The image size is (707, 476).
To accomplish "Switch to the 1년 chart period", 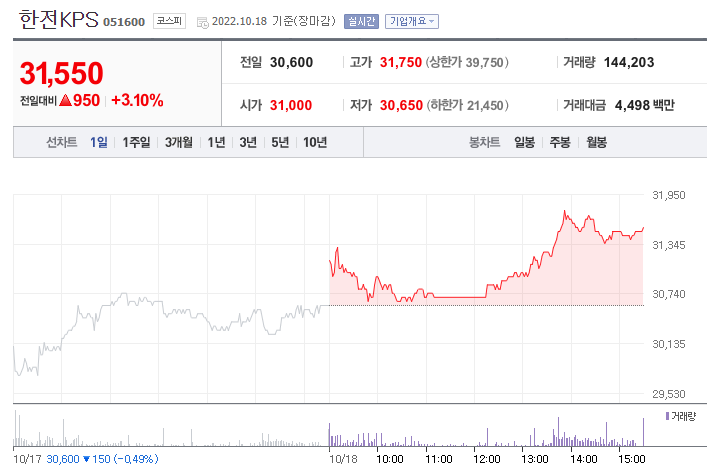I will coord(216,142).
